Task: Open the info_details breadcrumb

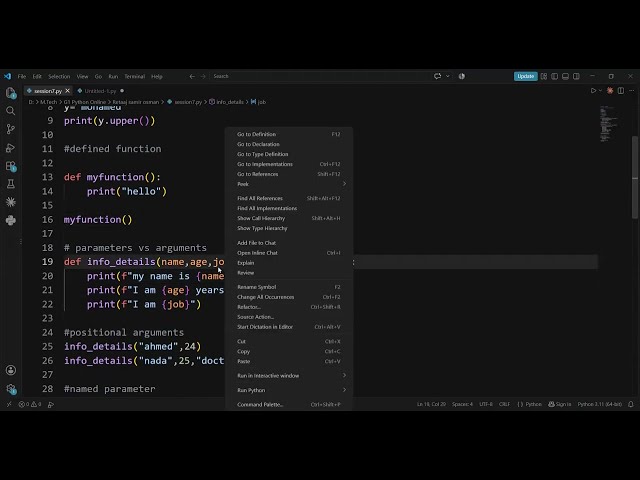Action: coord(227,102)
